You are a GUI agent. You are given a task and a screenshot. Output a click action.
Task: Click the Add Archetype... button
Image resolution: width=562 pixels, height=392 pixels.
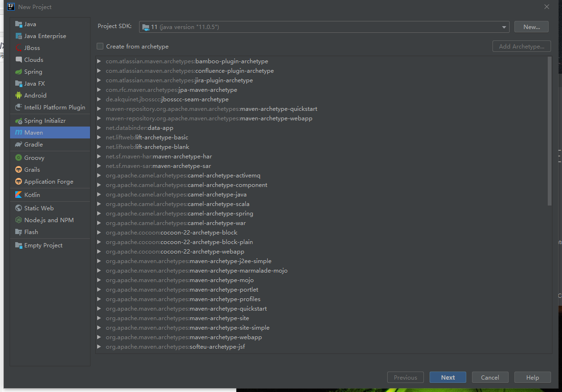click(x=522, y=46)
